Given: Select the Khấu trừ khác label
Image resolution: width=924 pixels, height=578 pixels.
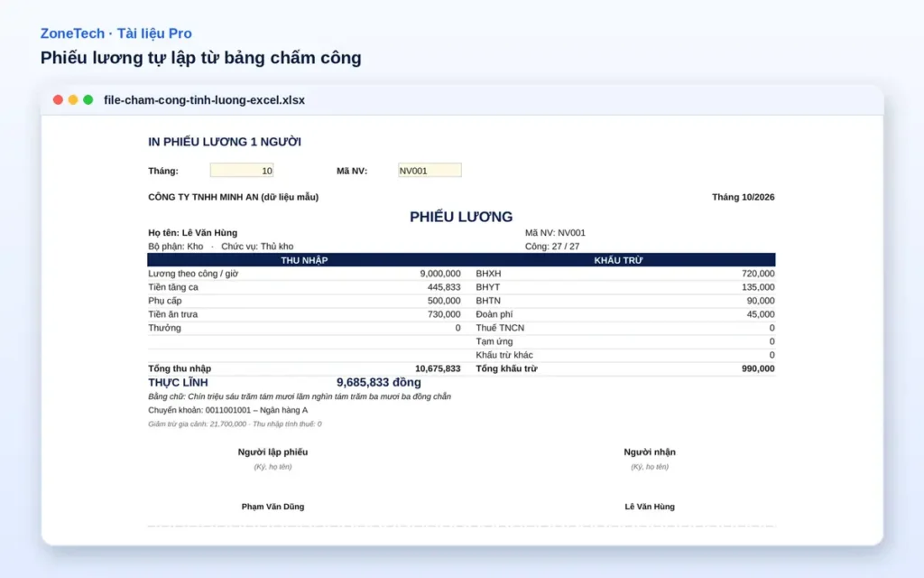Looking at the screenshot, I should (x=504, y=355).
